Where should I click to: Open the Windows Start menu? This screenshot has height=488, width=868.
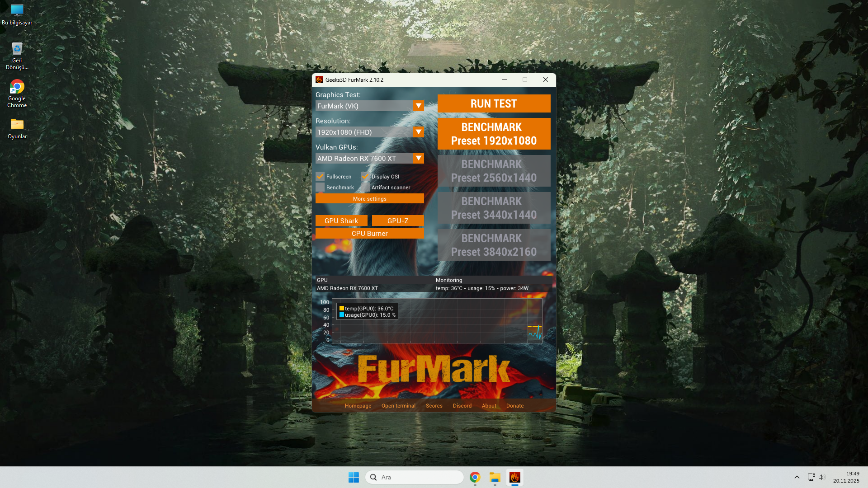pyautogui.click(x=354, y=477)
